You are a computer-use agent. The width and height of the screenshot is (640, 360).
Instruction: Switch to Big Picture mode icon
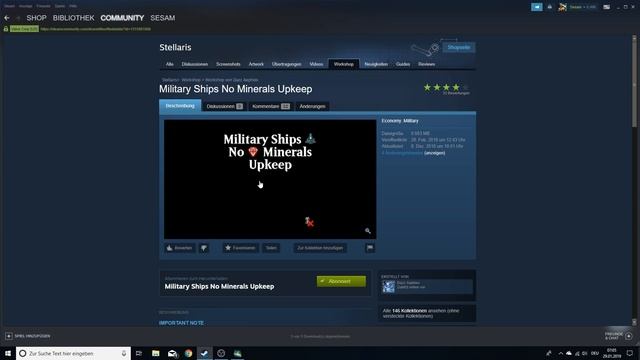pyautogui.click(x=607, y=7)
